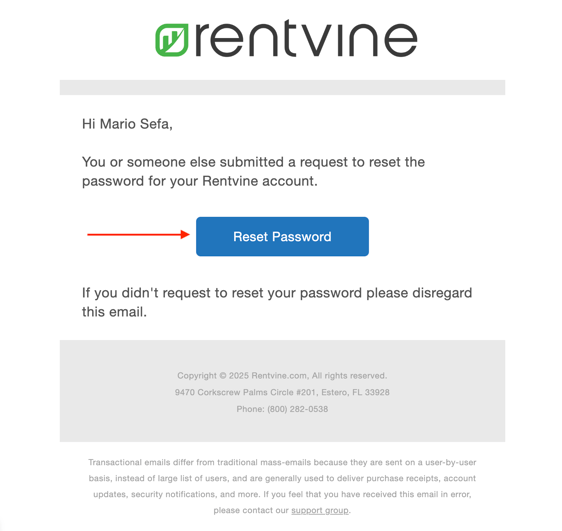Viewport: 562px width, 531px height.
Task: Click the Hi Mario Sefa greeting
Action: point(127,124)
